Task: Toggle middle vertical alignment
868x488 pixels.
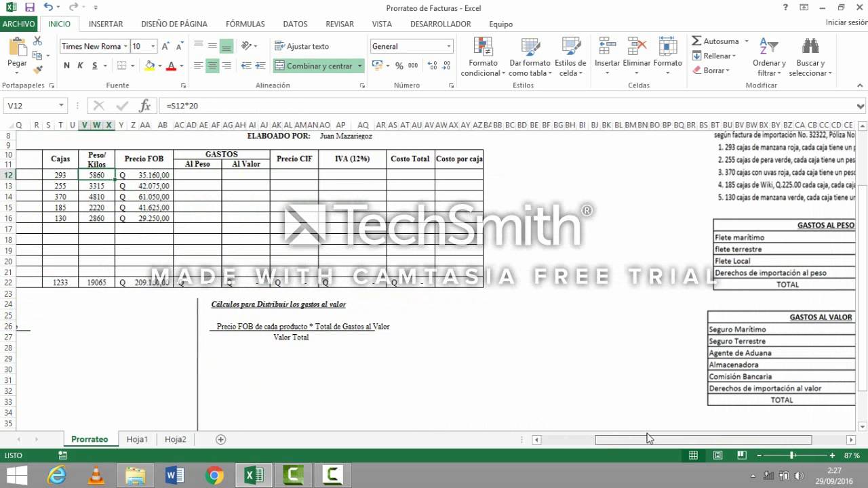Action: pos(212,46)
